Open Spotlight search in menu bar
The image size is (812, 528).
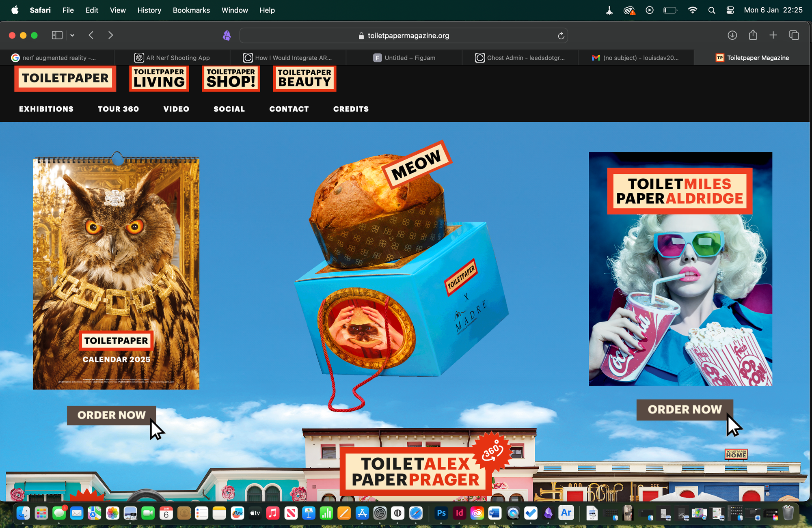click(x=712, y=10)
